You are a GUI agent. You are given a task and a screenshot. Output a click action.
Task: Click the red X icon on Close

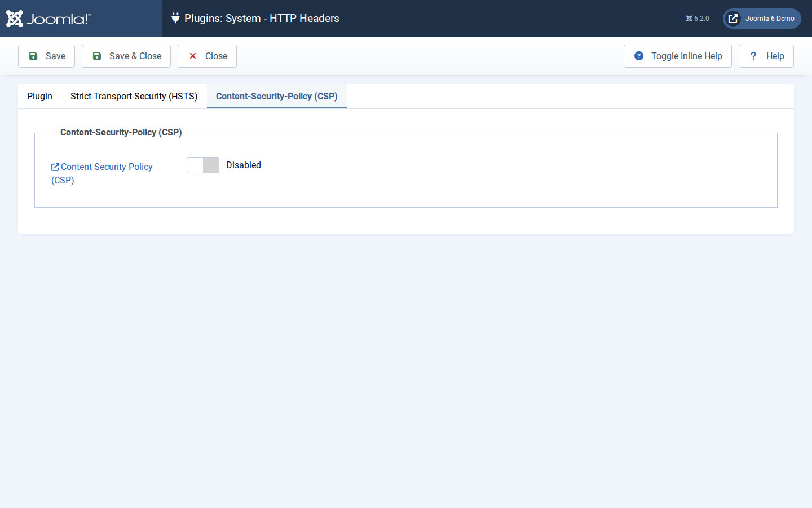193,56
